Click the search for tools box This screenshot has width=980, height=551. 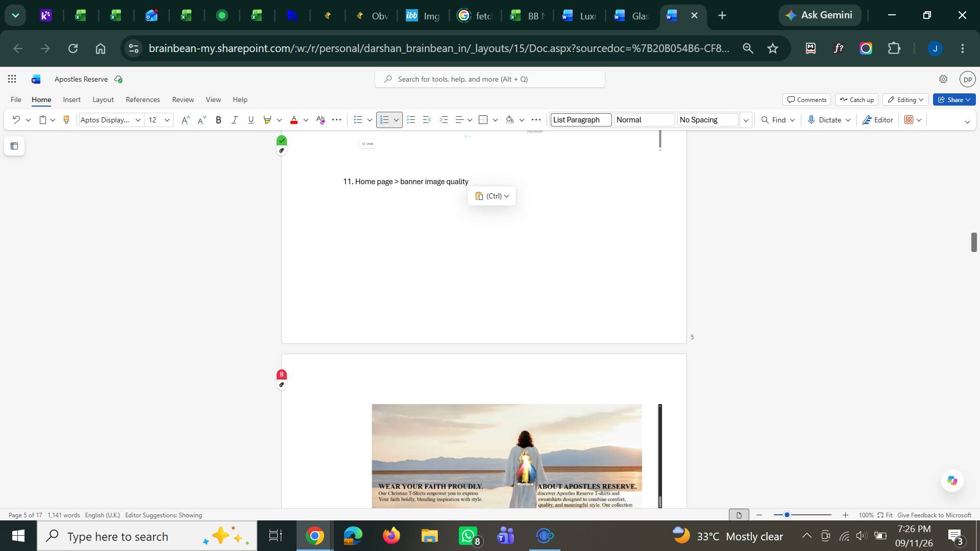pos(490,79)
